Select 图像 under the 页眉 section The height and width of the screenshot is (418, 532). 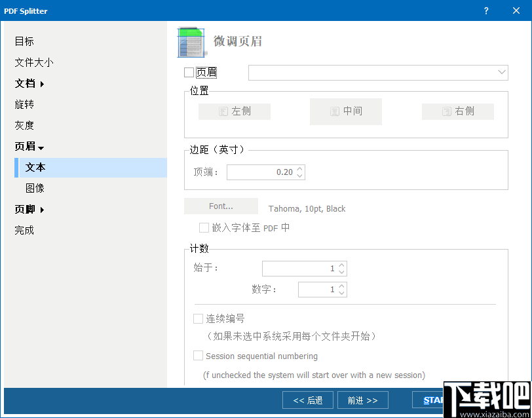(35, 188)
